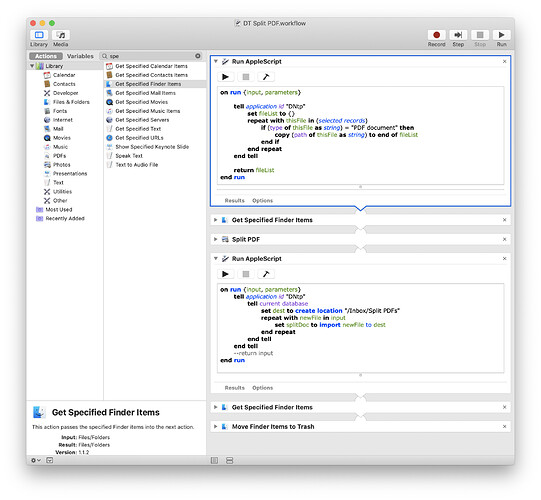The width and height of the screenshot is (541, 500).
Task: Select Get Specified URLs action
Action: tap(139, 138)
